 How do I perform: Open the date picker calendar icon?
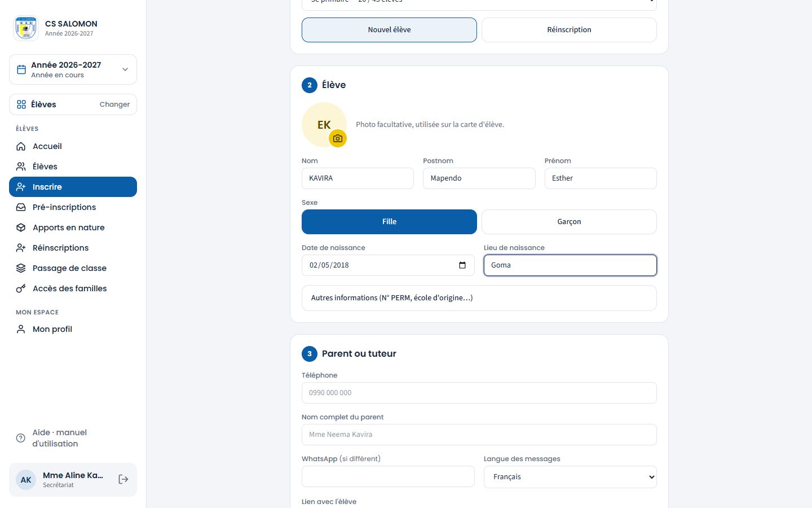click(x=462, y=265)
